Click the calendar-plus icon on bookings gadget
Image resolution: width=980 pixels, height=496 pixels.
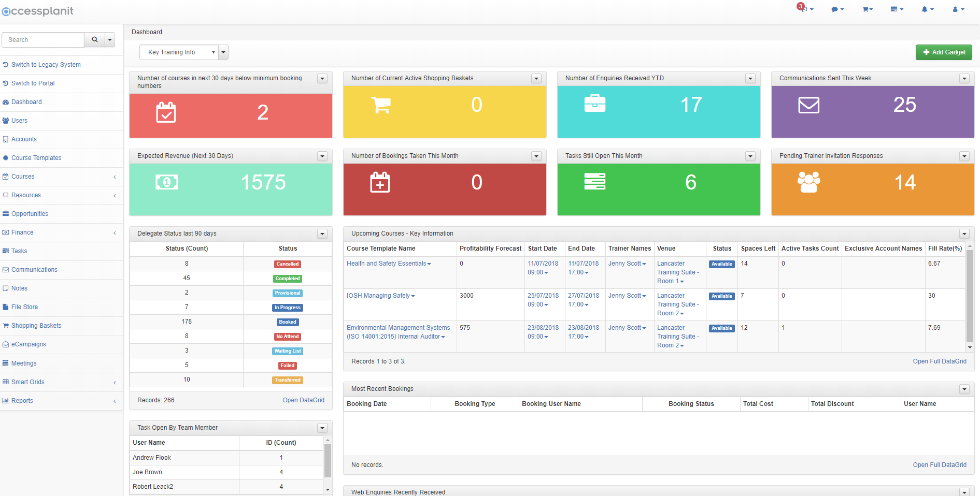tap(380, 182)
